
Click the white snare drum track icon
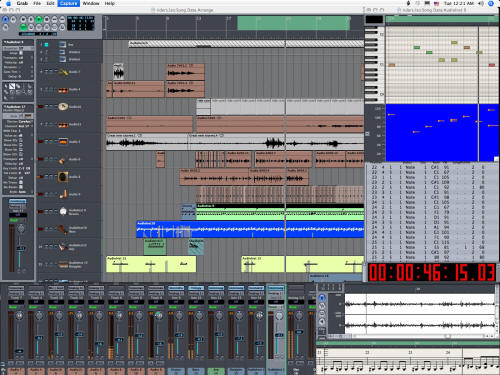click(63, 211)
